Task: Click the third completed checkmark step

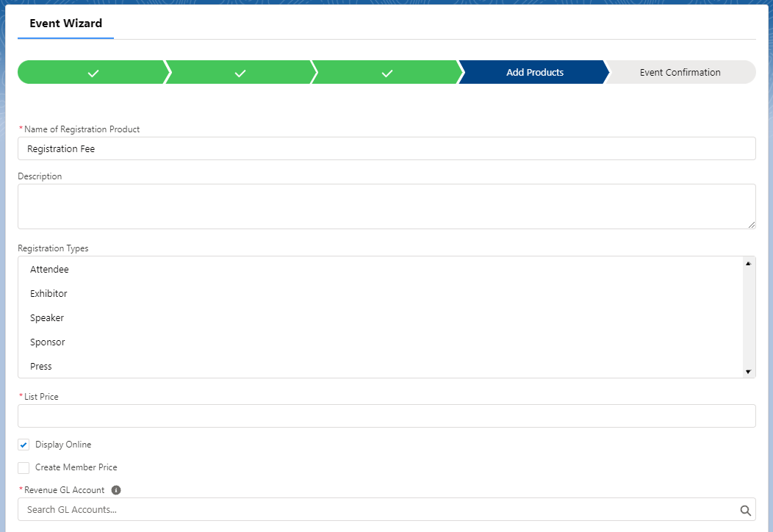Action: (386, 73)
